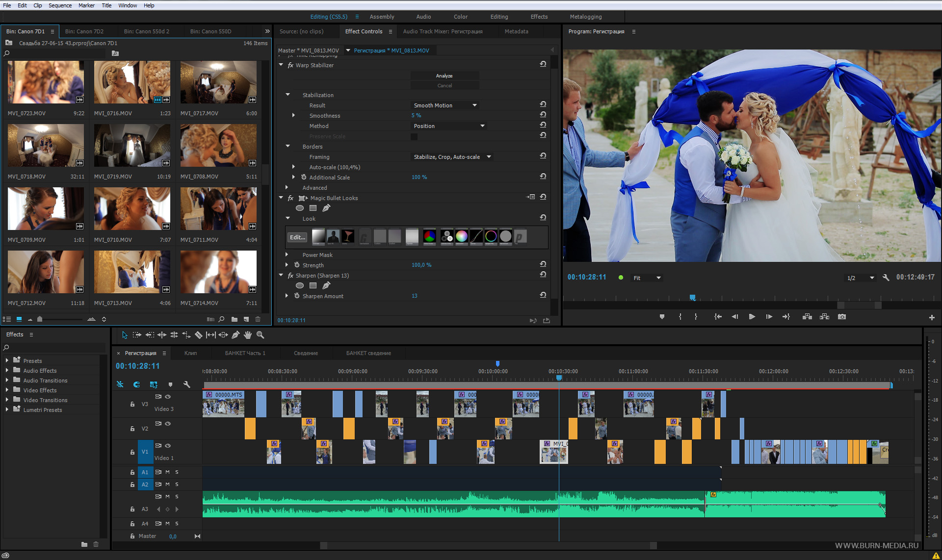Select the Color workspace tab
The image size is (942, 560).
(x=461, y=16)
